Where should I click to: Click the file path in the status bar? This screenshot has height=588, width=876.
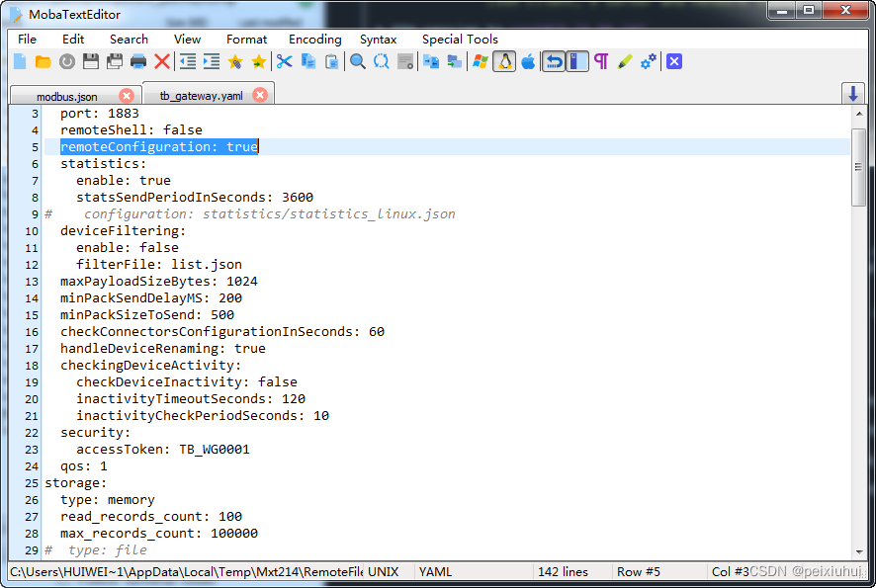tap(186, 572)
